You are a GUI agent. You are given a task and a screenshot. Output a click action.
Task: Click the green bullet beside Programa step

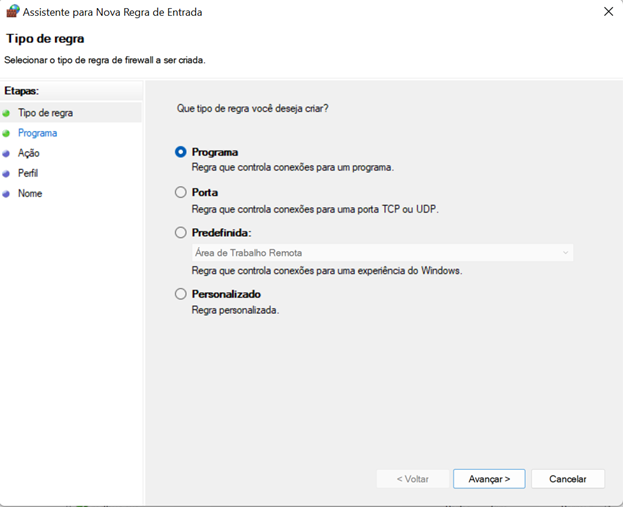[6, 134]
